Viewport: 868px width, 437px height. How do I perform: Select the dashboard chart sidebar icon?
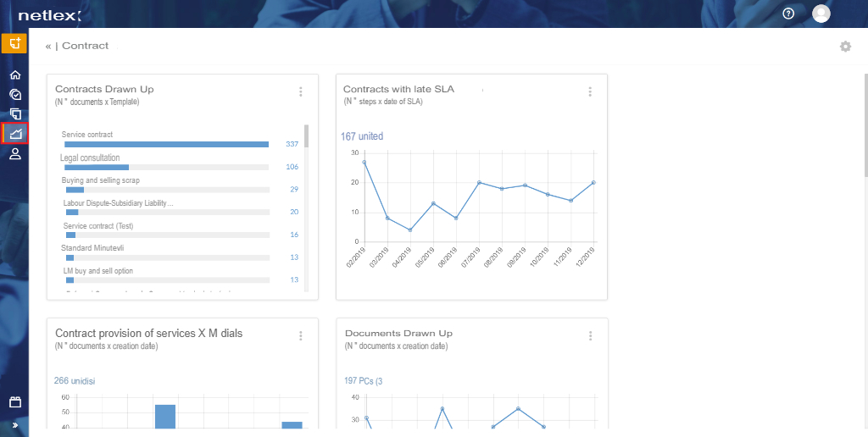point(15,133)
